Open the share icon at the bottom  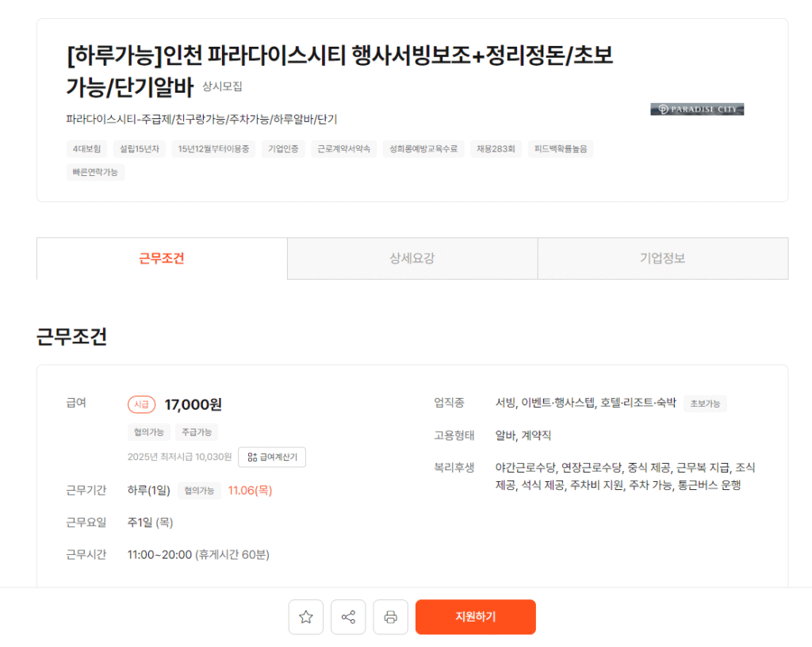point(347,617)
